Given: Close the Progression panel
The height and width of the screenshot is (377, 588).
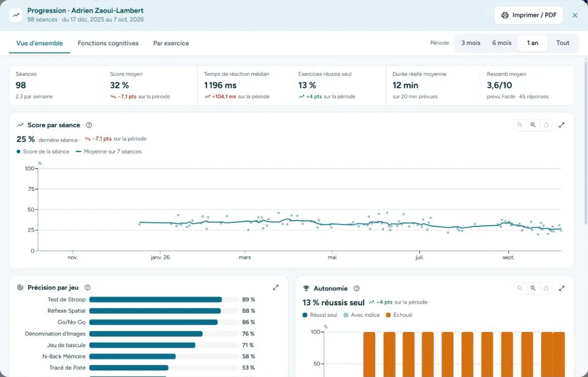Looking at the screenshot, I should pyautogui.click(x=574, y=15).
